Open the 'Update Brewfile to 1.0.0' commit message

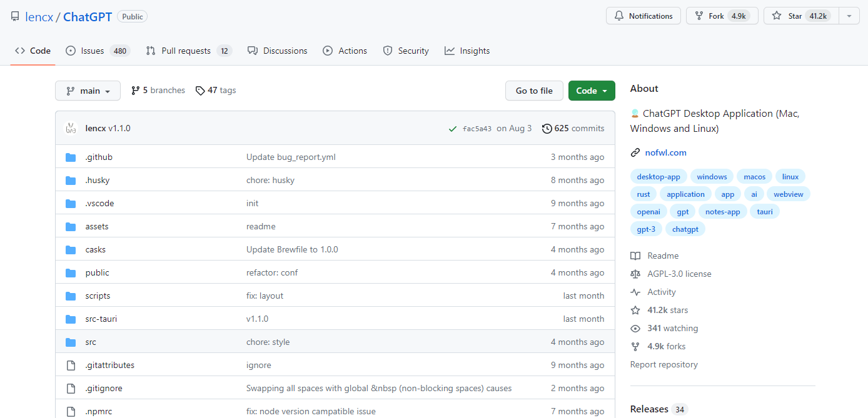click(x=292, y=250)
